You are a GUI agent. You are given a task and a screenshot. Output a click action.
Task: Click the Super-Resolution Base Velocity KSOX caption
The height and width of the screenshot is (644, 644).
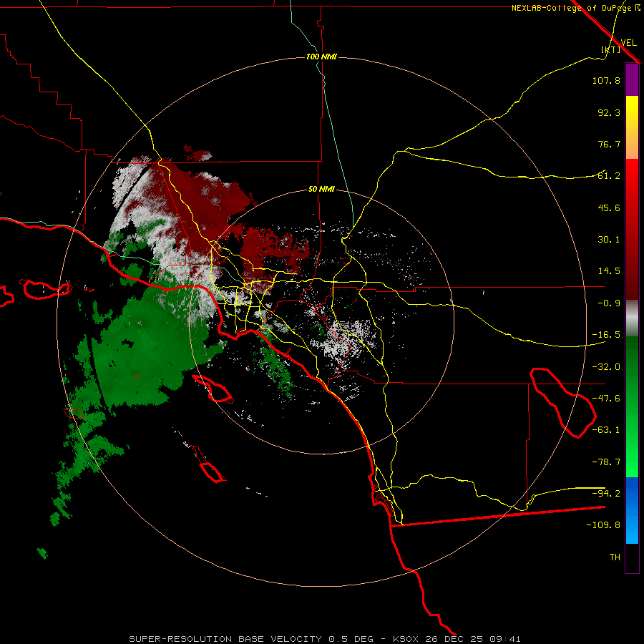325,639
